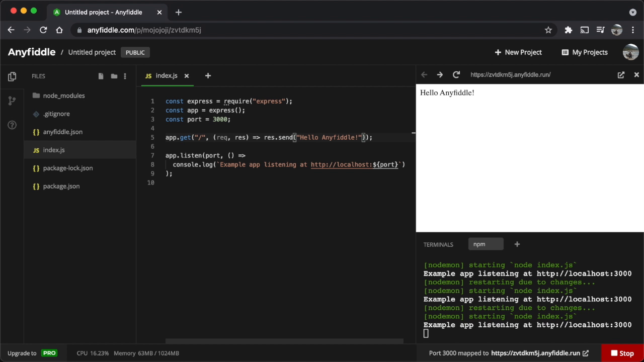
Task: Click the TERMINALS panel label
Action: click(438, 244)
